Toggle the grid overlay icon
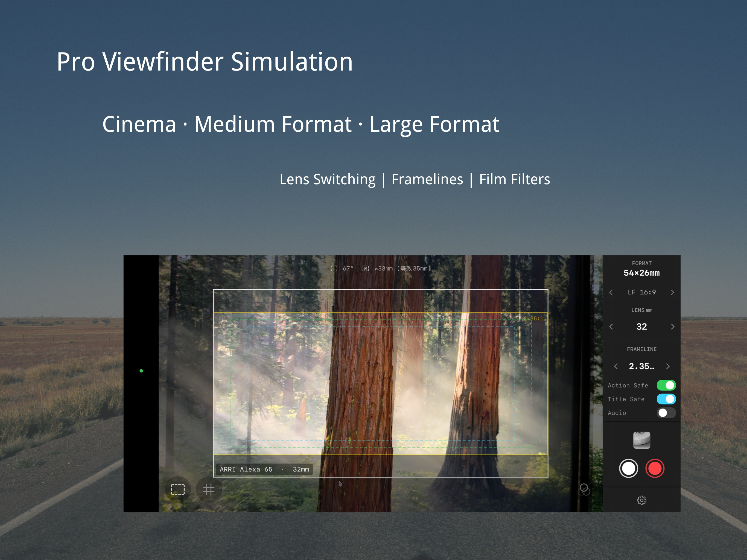This screenshot has width=747, height=560. click(209, 489)
